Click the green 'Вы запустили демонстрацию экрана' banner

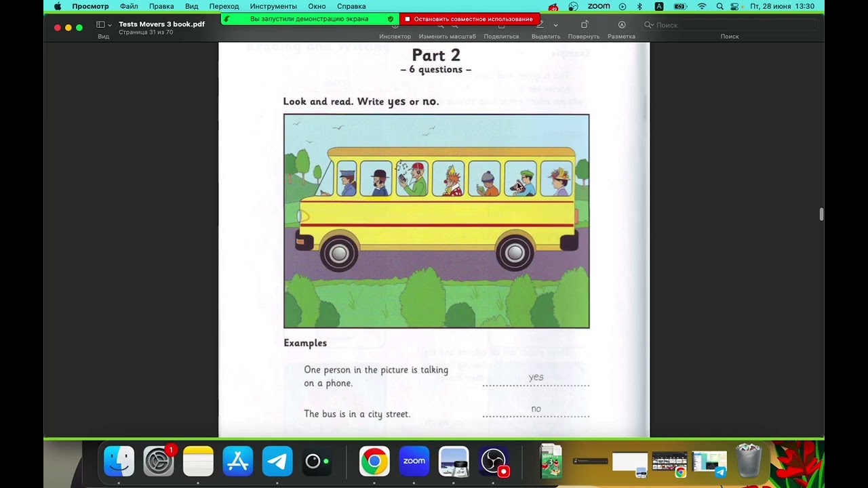click(309, 19)
